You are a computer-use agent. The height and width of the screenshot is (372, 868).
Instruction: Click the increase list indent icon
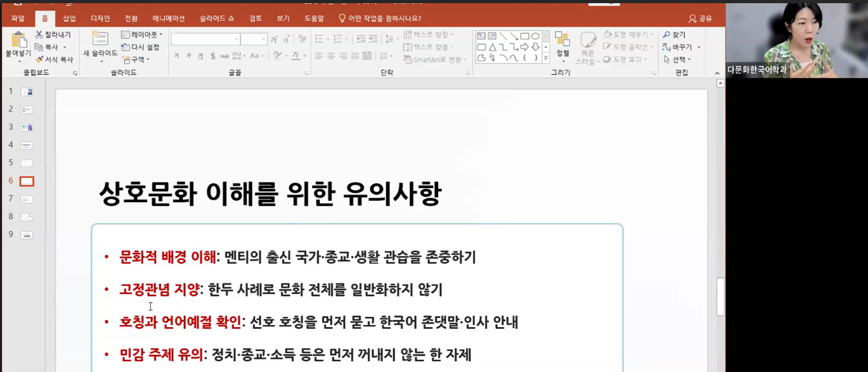point(374,39)
